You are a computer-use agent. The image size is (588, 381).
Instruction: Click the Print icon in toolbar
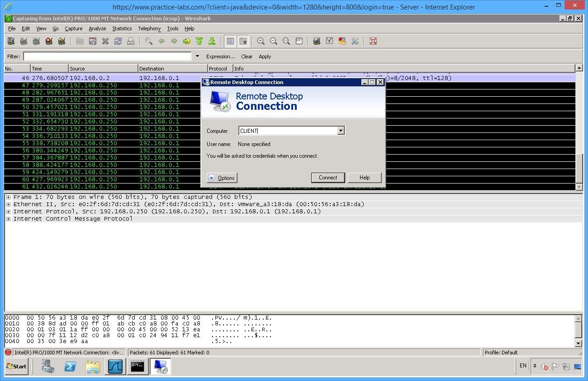[131, 41]
